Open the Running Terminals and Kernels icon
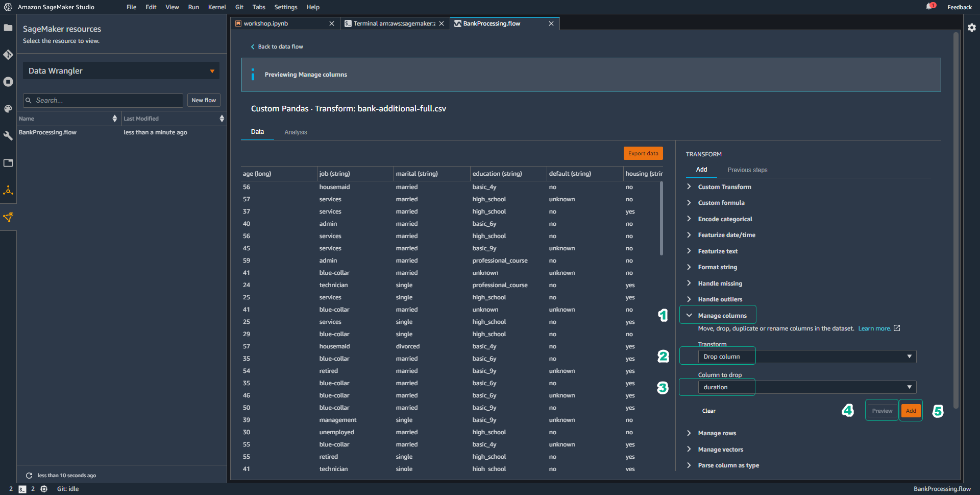This screenshot has height=495, width=980. tap(8, 82)
